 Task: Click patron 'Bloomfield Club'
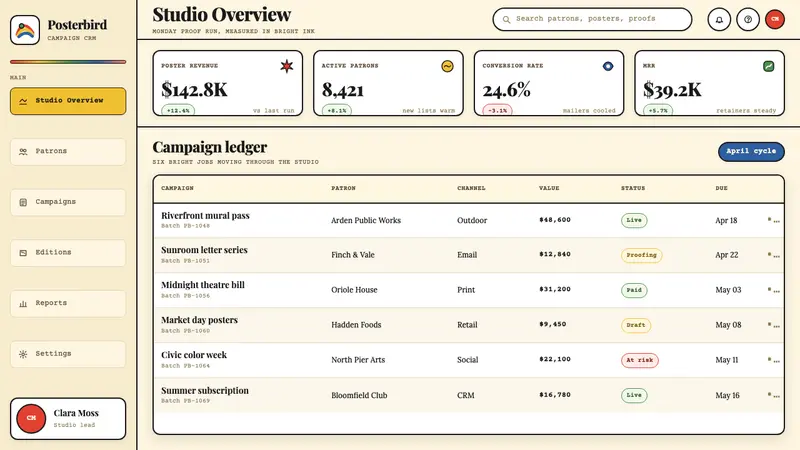tap(359, 395)
